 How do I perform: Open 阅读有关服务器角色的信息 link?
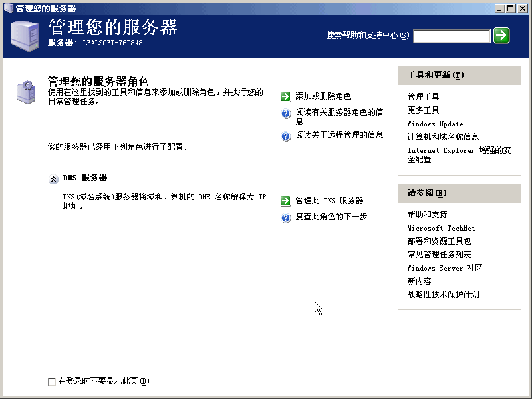click(339, 117)
